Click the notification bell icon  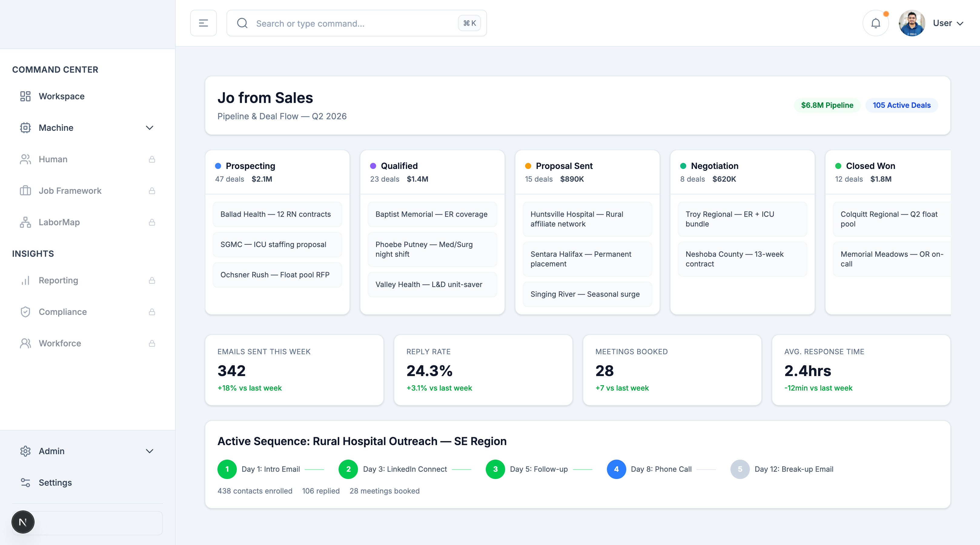point(876,23)
